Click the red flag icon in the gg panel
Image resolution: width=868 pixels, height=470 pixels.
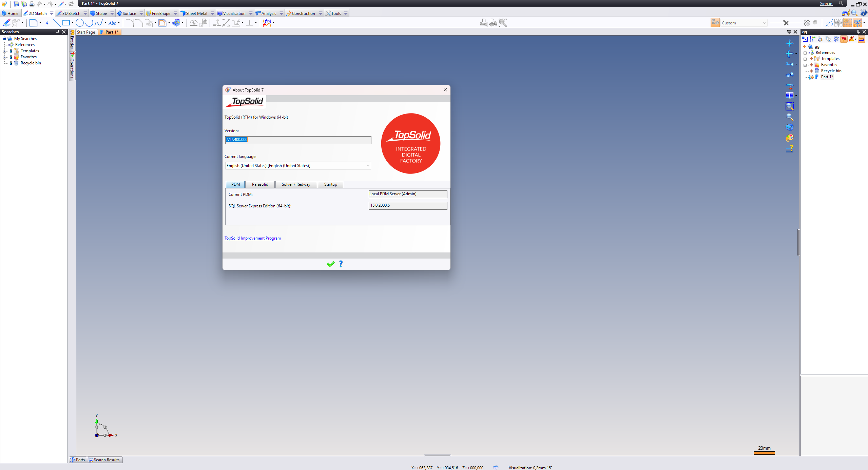point(844,39)
